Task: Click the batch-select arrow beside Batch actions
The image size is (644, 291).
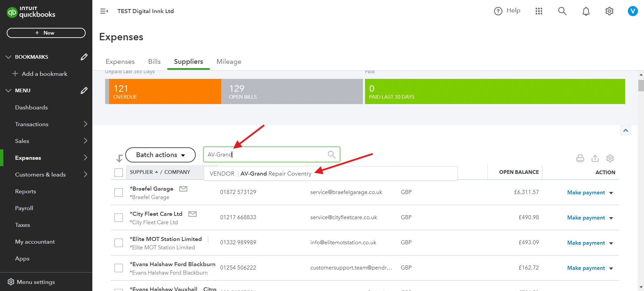Action: coord(119,158)
